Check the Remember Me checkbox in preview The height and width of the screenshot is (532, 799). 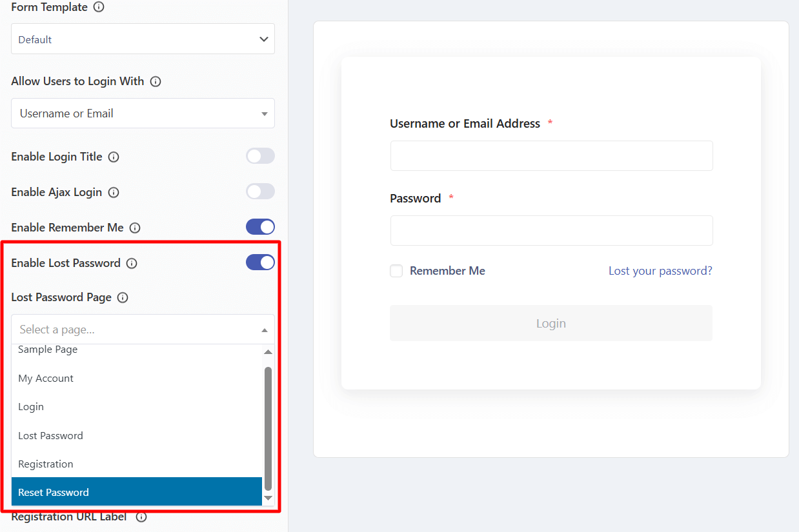pos(396,271)
